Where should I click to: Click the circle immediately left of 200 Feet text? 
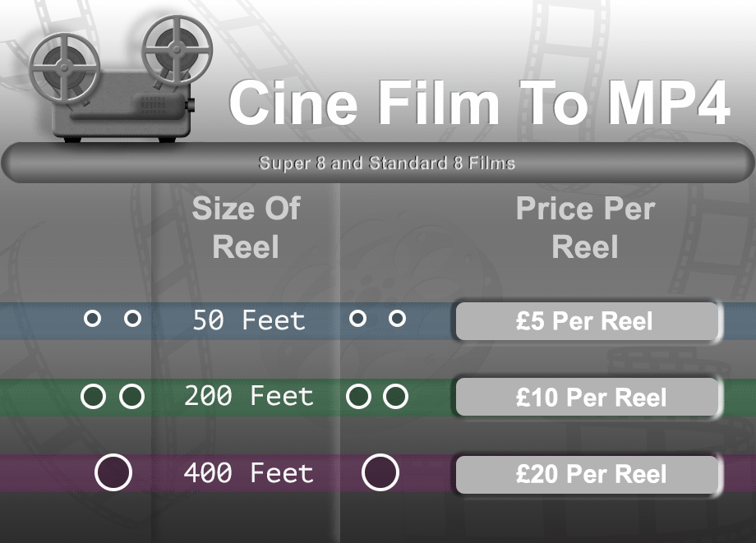(132, 397)
